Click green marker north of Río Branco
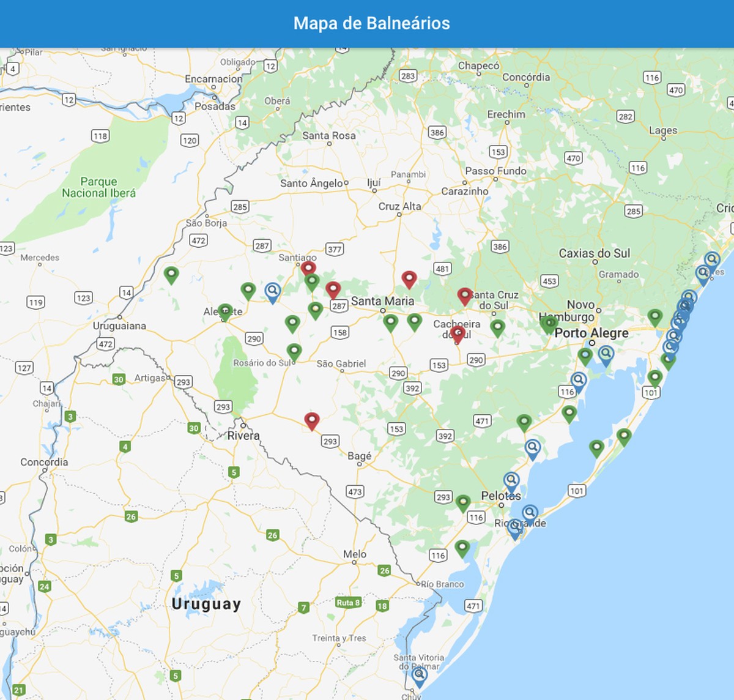 point(462,548)
